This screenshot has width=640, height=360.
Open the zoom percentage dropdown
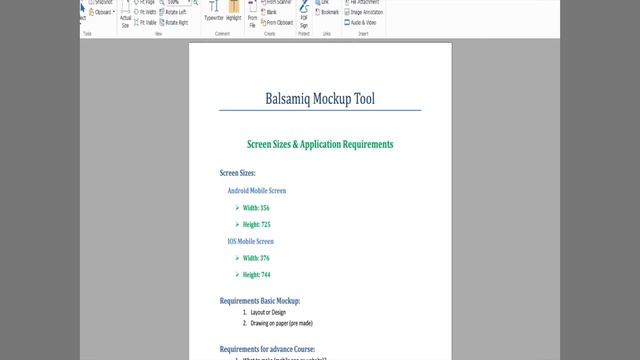click(x=189, y=2)
